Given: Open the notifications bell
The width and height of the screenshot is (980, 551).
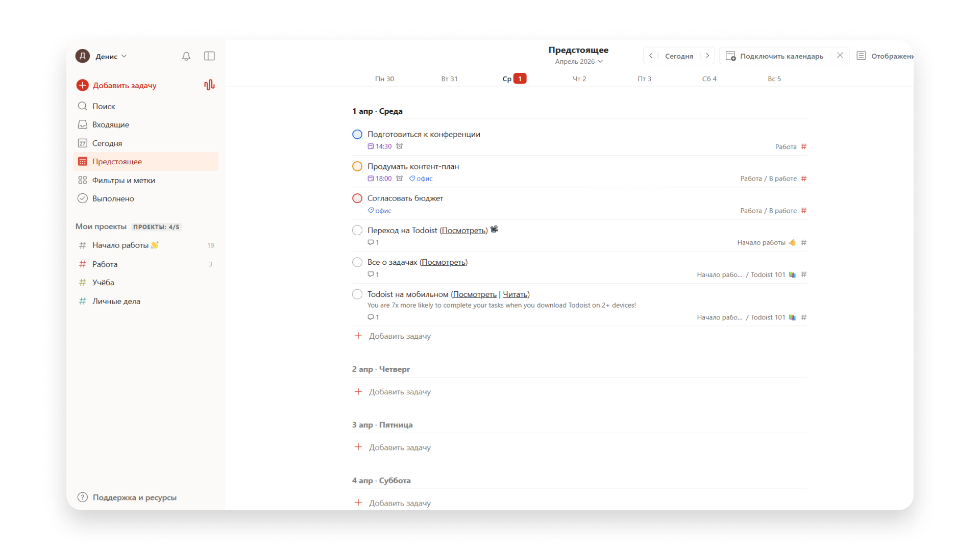Looking at the screenshot, I should [x=186, y=56].
